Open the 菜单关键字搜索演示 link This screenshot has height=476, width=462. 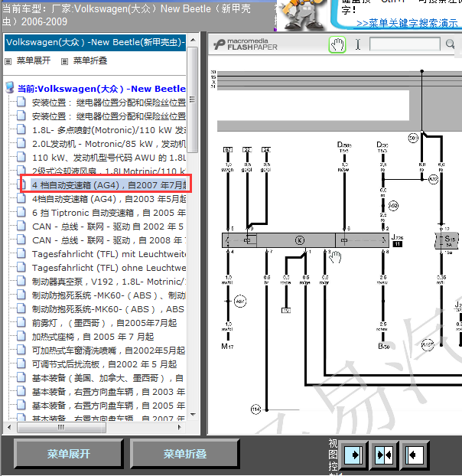click(x=407, y=24)
